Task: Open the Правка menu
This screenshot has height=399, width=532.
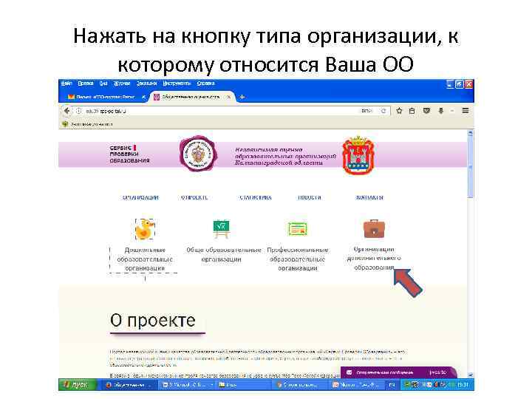Action: click(x=86, y=83)
